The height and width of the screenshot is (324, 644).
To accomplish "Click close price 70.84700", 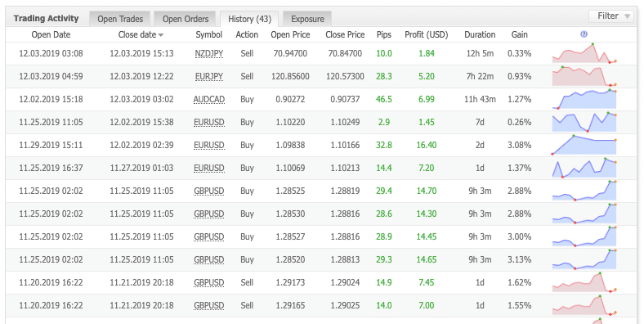I will tap(345, 53).
